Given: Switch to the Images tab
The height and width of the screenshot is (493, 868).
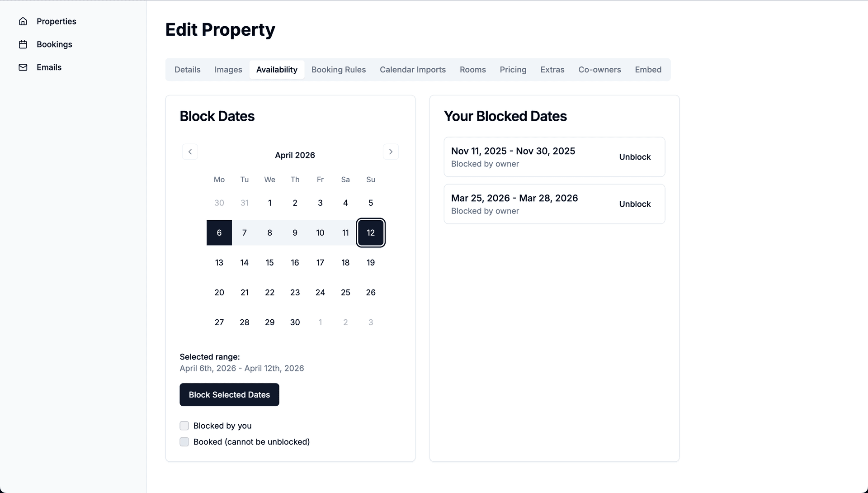Looking at the screenshot, I should tap(228, 70).
